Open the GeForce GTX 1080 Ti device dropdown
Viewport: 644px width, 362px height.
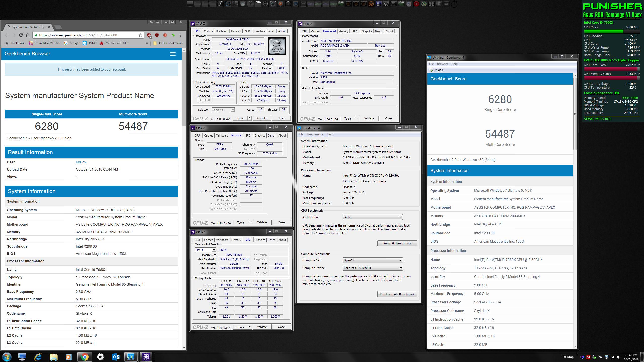pyautogui.click(x=373, y=268)
